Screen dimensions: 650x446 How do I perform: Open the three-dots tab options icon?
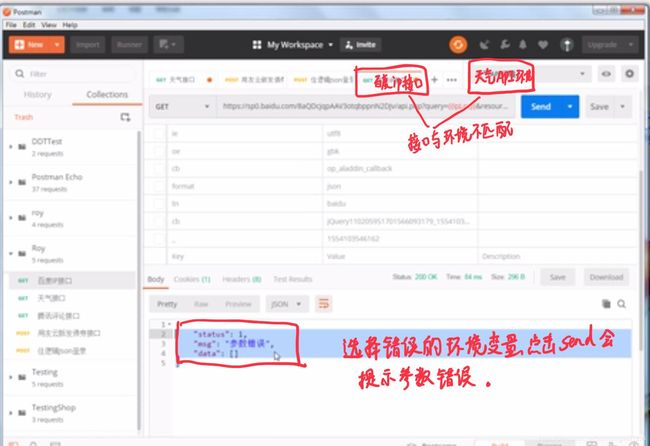tap(452, 80)
